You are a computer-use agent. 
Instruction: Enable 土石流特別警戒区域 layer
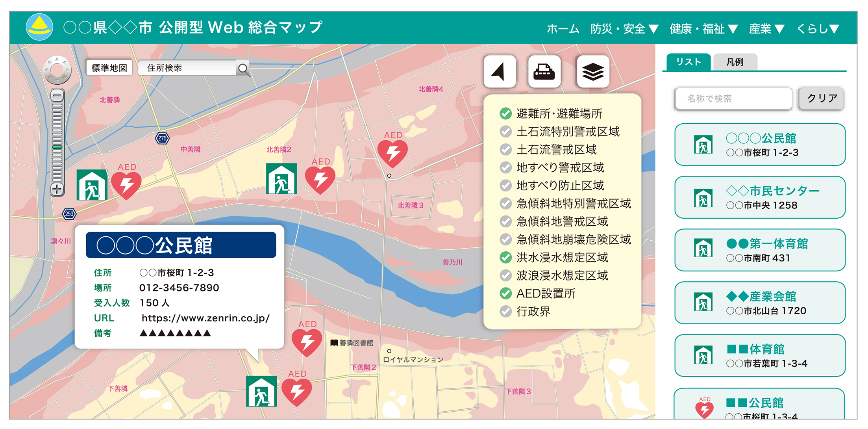pos(505,132)
